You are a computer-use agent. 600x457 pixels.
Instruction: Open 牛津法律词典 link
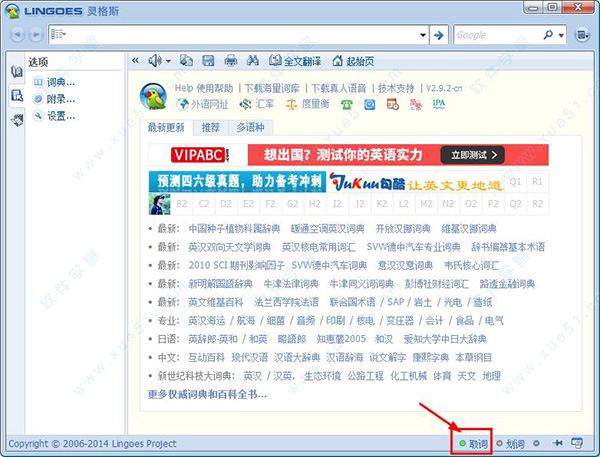click(291, 284)
